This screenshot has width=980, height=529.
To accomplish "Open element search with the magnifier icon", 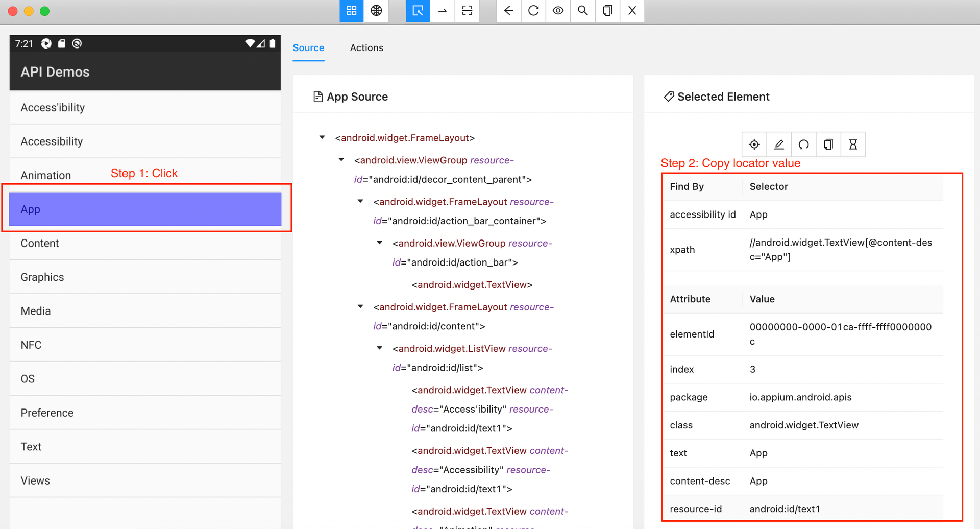I will (582, 11).
